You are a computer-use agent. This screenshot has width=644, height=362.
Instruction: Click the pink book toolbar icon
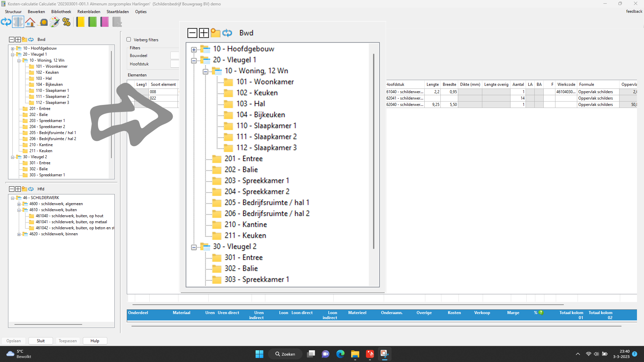coord(104,22)
